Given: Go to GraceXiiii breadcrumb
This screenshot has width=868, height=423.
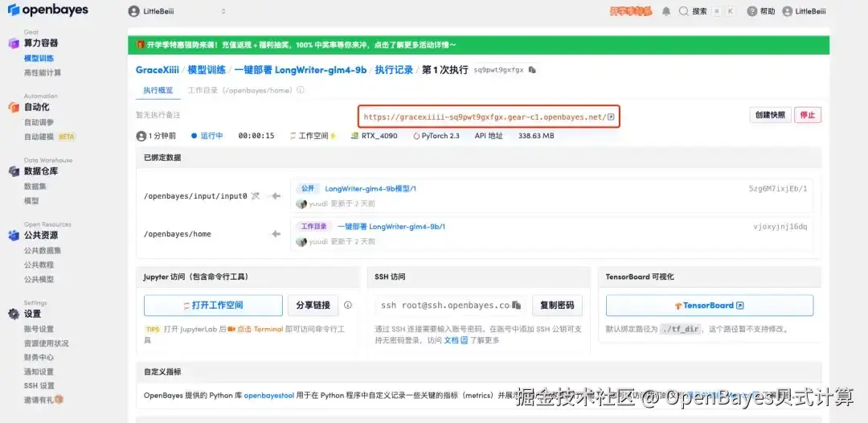Looking at the screenshot, I should (x=158, y=70).
